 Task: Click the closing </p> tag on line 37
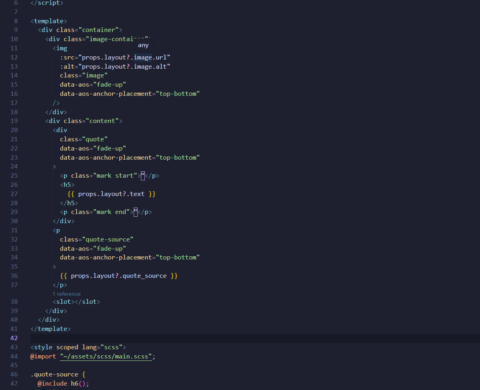(x=60, y=285)
